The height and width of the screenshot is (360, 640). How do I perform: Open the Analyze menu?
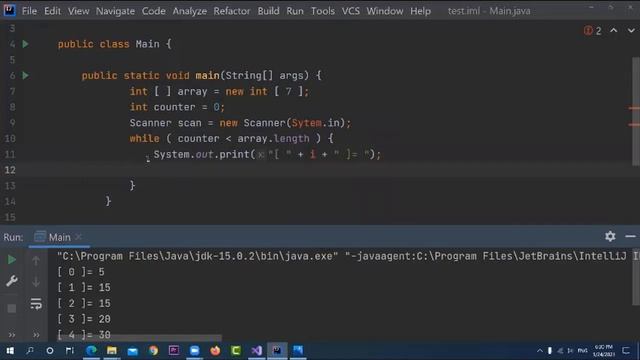point(189,11)
